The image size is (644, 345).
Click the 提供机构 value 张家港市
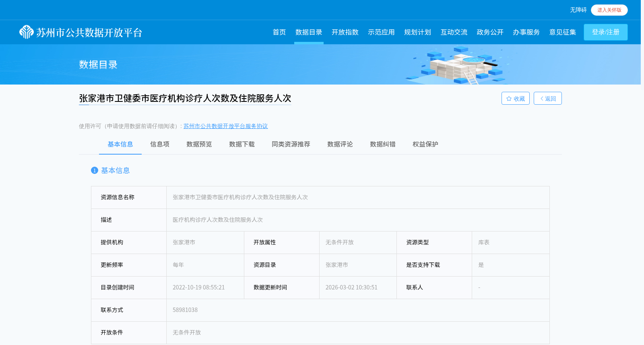(x=184, y=242)
